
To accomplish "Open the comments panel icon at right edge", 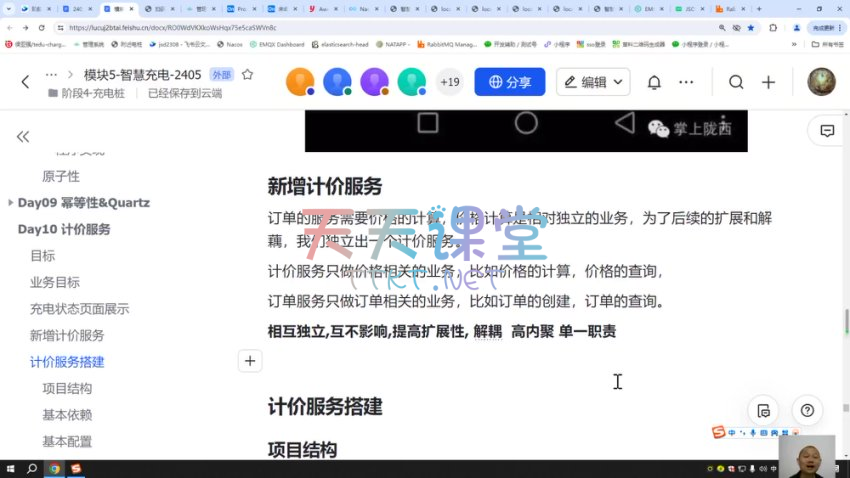I will click(x=827, y=131).
